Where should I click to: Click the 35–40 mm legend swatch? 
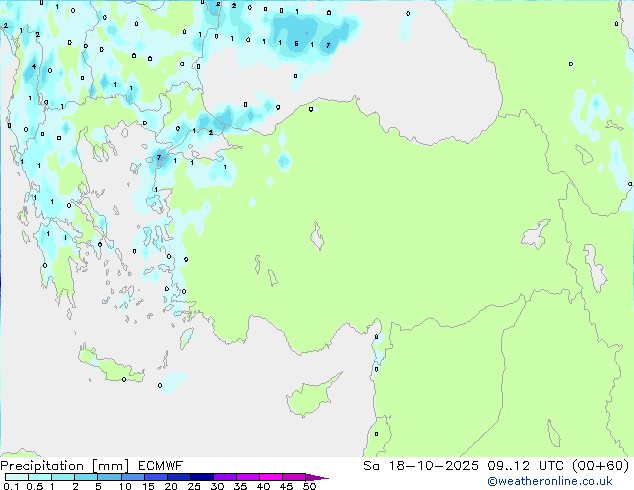coord(247,477)
